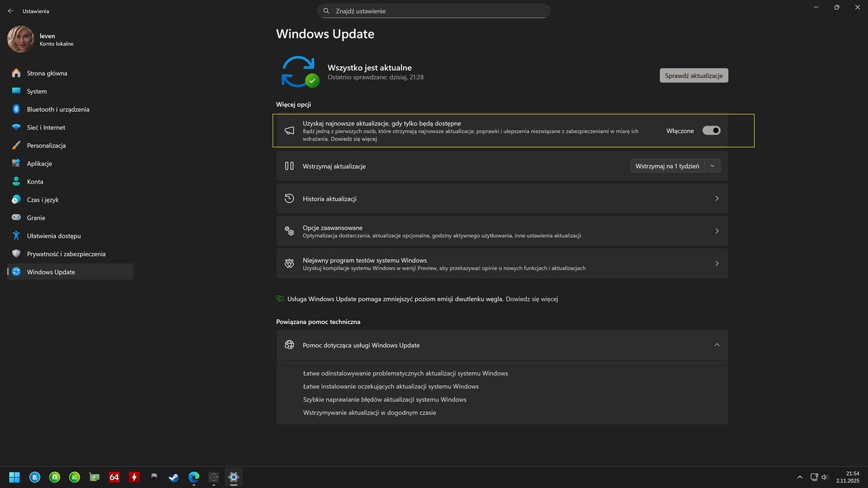This screenshot has width=868, height=488.
Task: Open Niejawny program testów via chevron
Action: tap(717, 264)
